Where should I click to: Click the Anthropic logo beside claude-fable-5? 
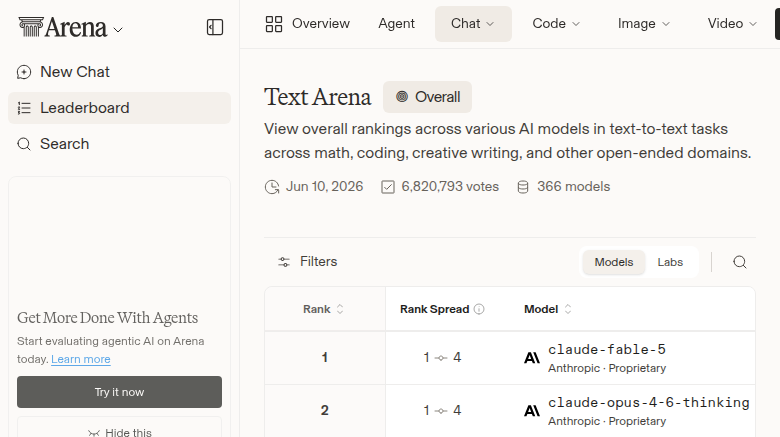coord(532,358)
